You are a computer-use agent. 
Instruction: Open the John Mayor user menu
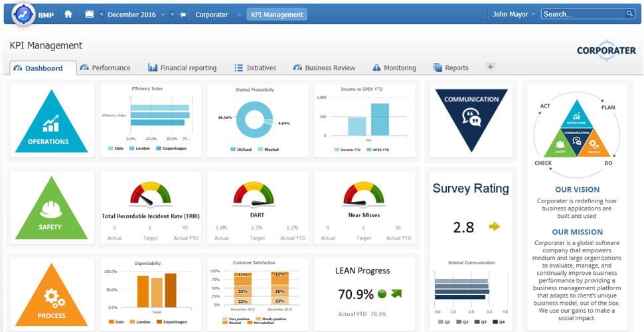pyautogui.click(x=514, y=14)
